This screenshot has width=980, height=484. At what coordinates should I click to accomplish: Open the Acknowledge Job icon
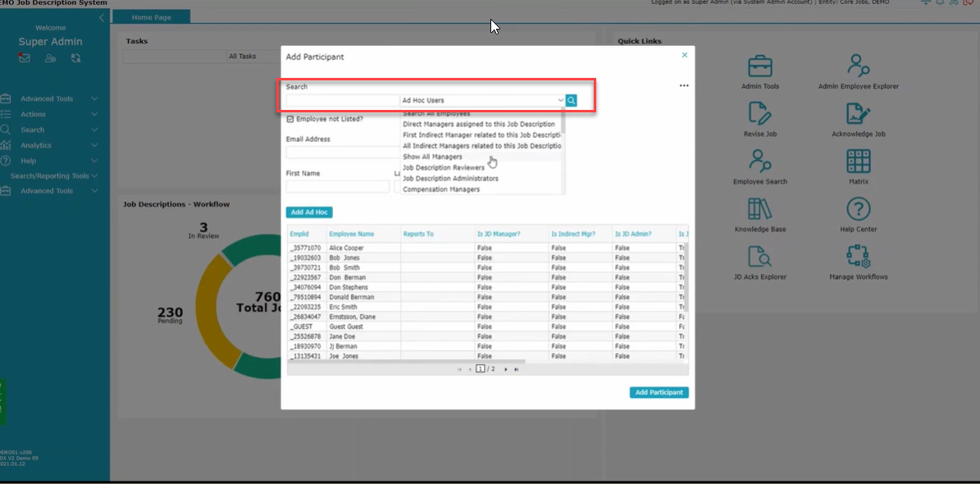click(858, 115)
